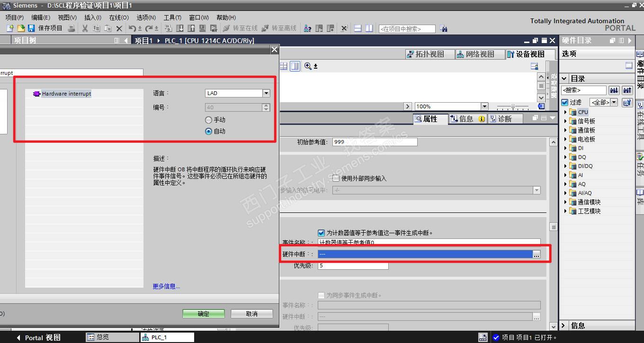Click the catalog 搜索 input field
Viewport: 644px width, 343px height.
tap(584, 90)
